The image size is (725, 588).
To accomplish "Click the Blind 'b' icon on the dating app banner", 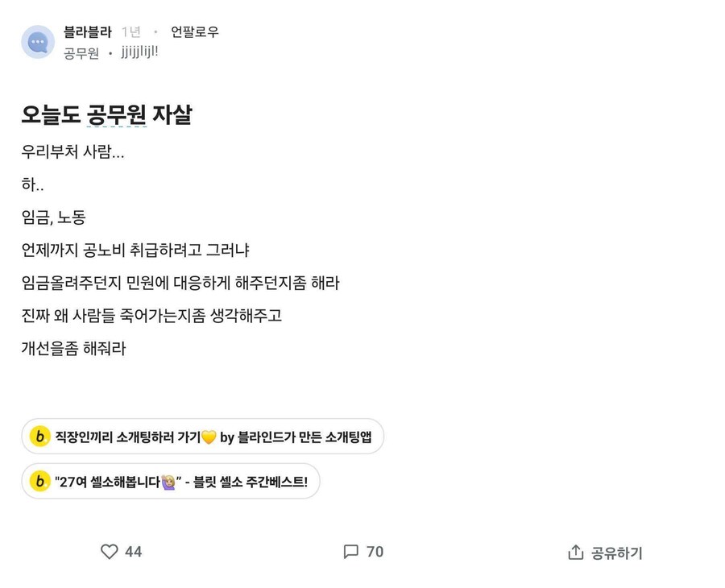I will (39, 436).
